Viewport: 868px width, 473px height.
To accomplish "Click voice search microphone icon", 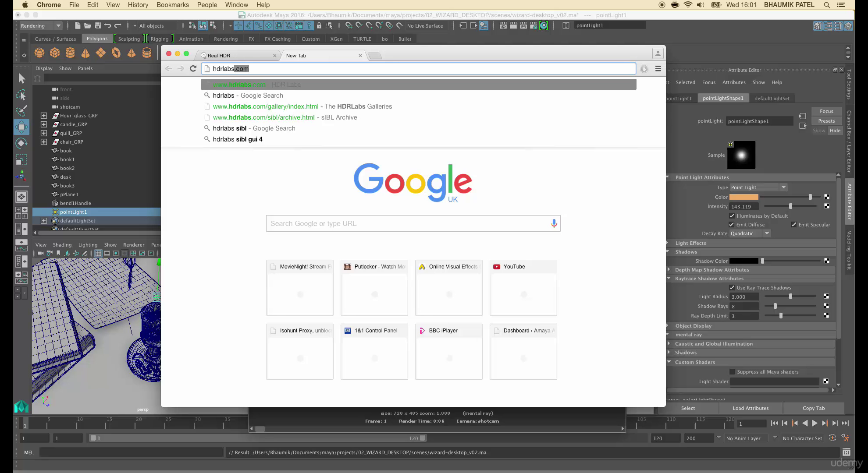I will (x=554, y=223).
